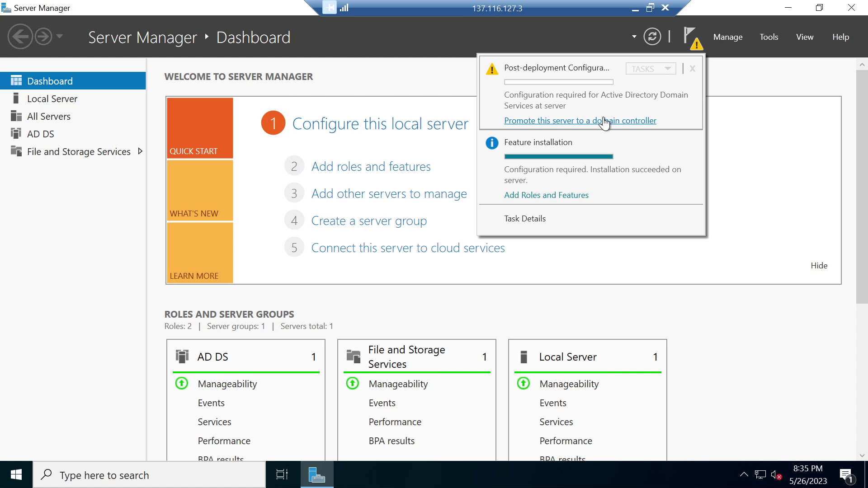
Task: Click Add other servers to manage
Action: point(389,193)
